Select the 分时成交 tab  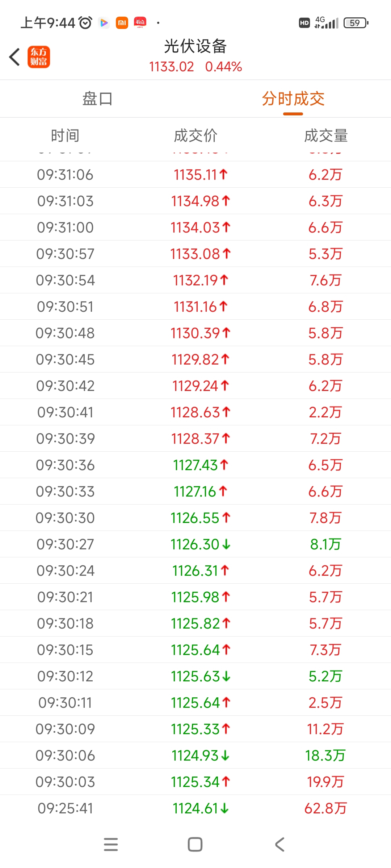click(293, 99)
